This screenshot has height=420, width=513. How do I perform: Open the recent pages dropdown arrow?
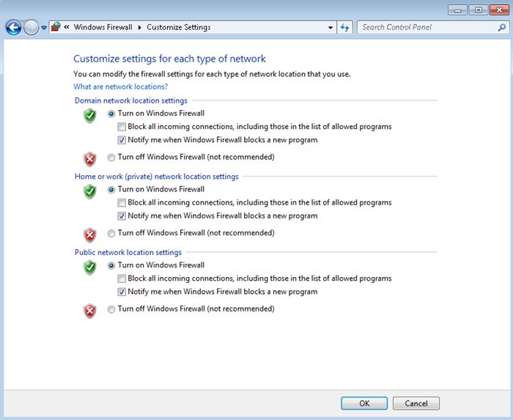(44, 28)
